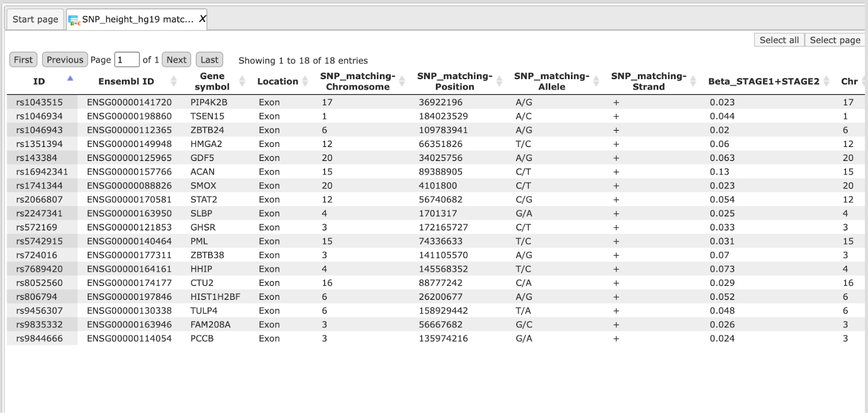Select the SNP_height_hg19 match tab
Image resolution: width=868 pixels, height=413 pixels.
coord(137,19)
